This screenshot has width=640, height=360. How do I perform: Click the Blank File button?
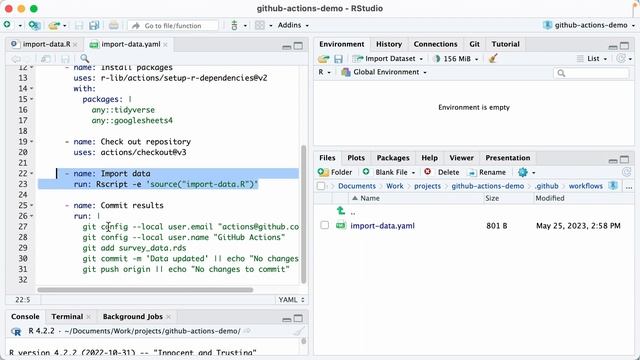click(x=389, y=172)
